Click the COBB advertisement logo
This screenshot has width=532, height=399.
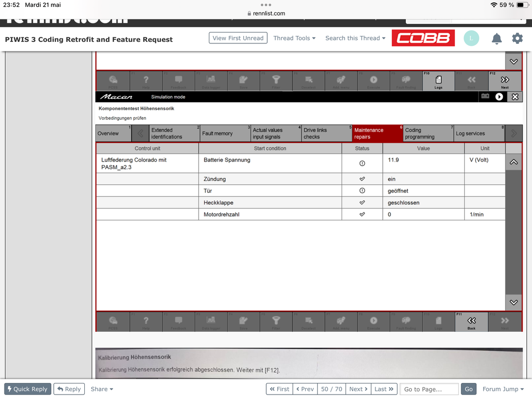point(423,38)
